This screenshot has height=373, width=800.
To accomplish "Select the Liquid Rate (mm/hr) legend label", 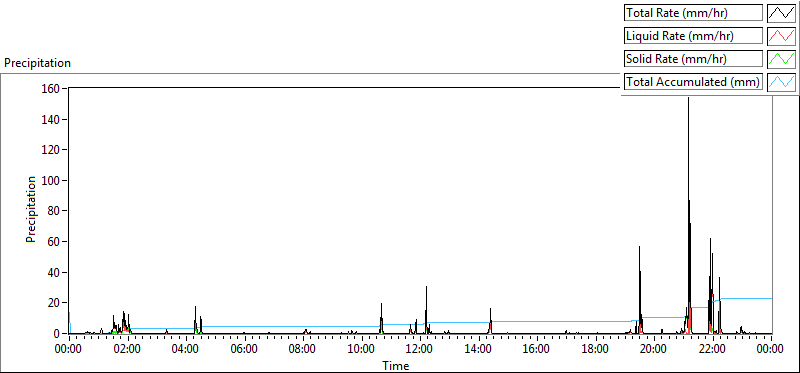I will 693,36.
